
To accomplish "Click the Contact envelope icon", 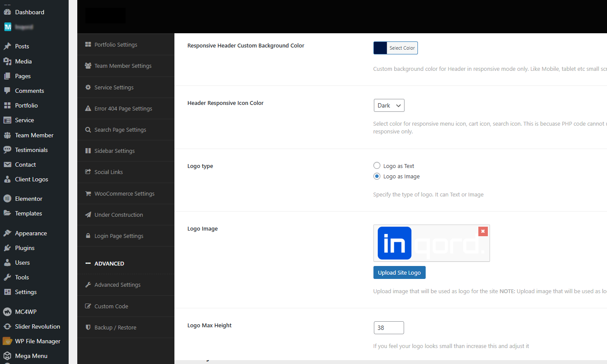I will 7,165.
